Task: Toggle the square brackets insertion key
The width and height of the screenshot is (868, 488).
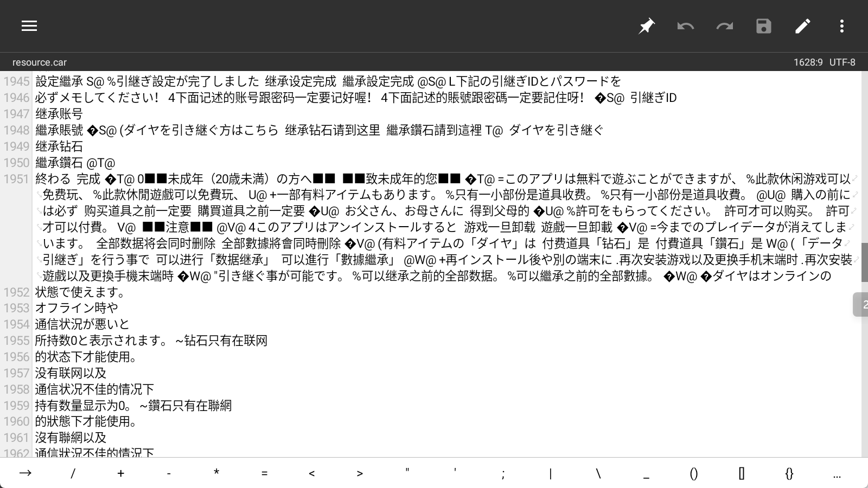Action: (x=741, y=473)
